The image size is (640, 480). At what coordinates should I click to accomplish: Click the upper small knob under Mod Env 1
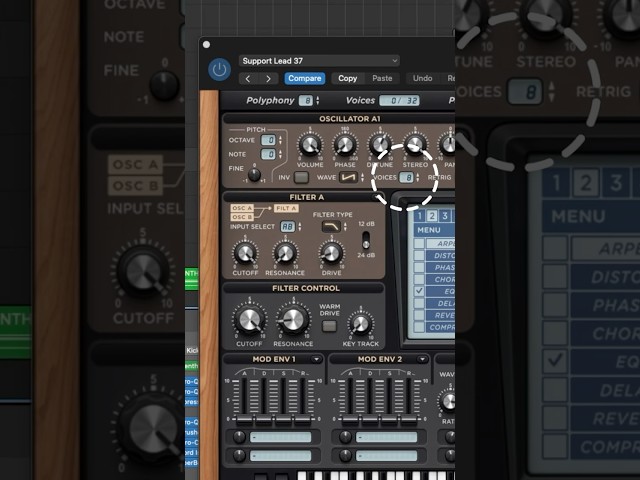point(239,437)
